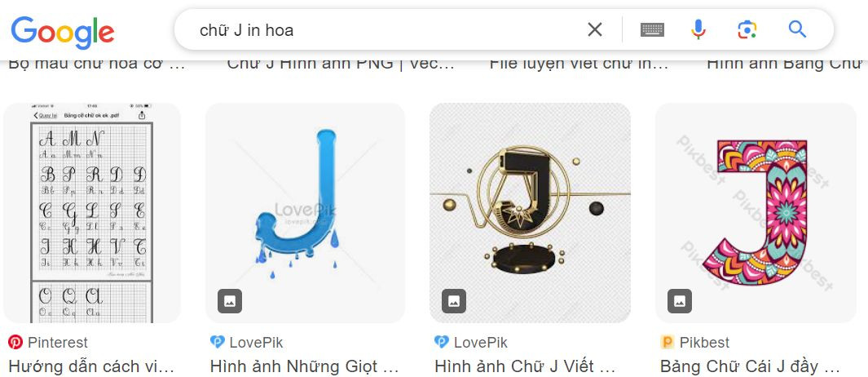Click the image badge on the gold J thumbnail

click(454, 301)
